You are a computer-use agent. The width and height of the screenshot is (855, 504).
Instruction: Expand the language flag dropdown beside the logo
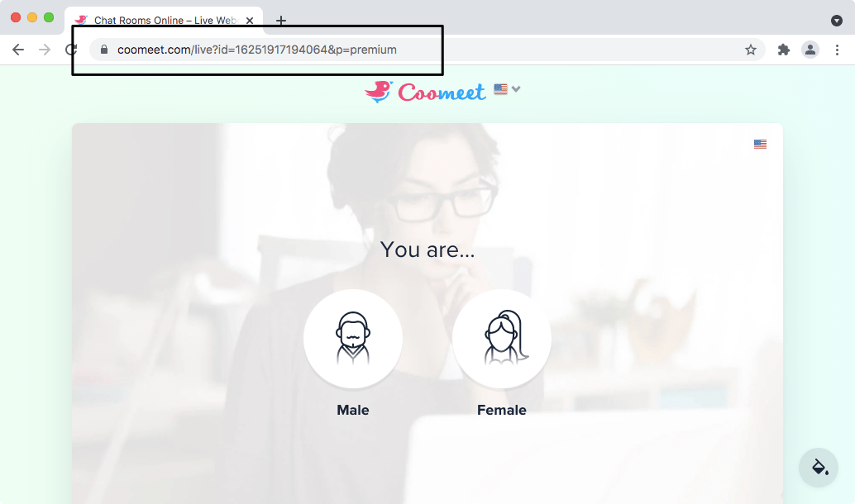[507, 88]
